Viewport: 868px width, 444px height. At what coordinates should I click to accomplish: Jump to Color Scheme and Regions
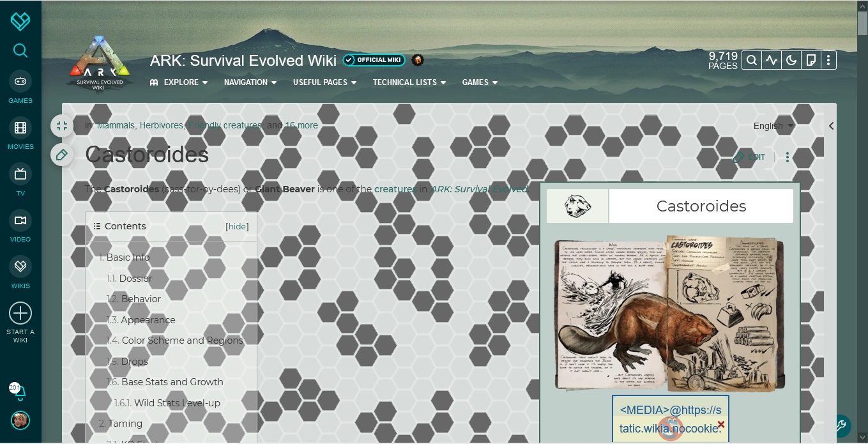coord(174,341)
